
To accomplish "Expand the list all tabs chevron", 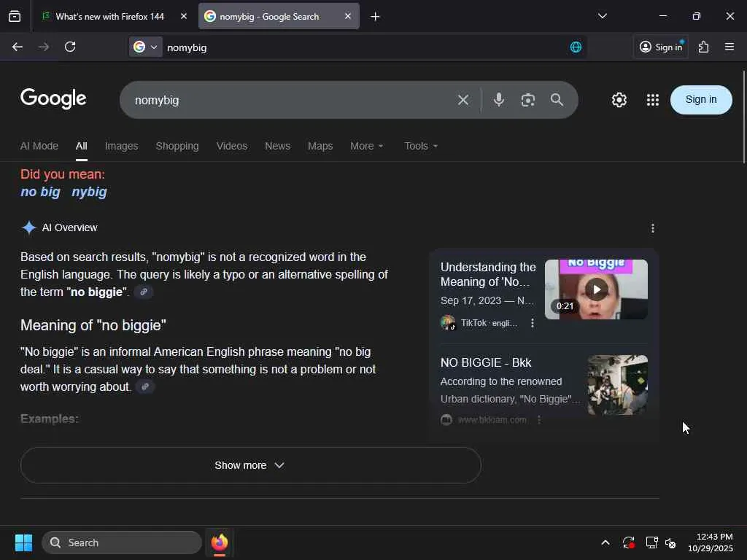I will [602, 16].
